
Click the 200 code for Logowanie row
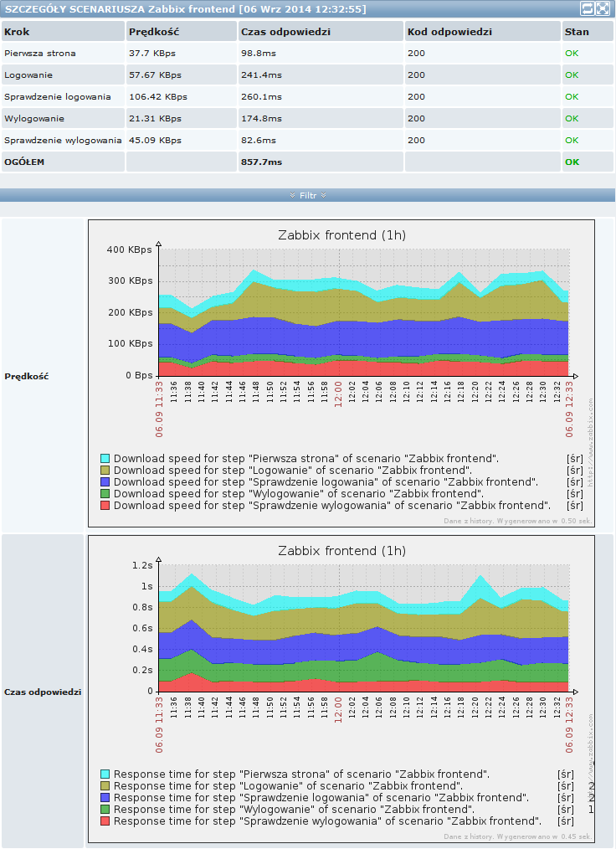point(416,75)
